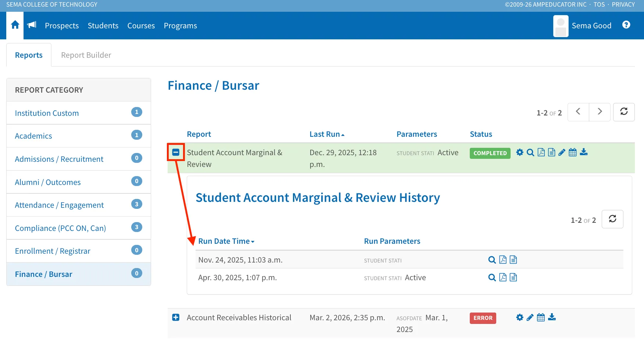Click the Sema Good user avatar
Image resolution: width=644 pixels, height=339 pixels.
(x=561, y=26)
